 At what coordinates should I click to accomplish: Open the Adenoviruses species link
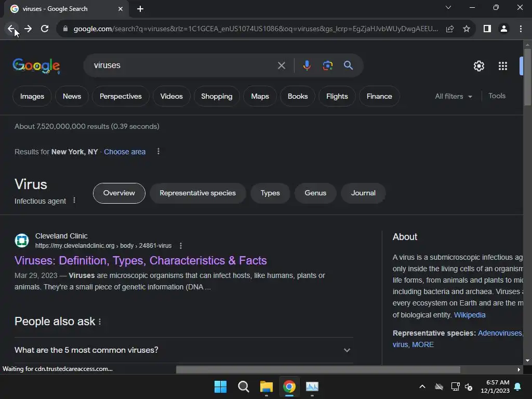tap(500, 333)
